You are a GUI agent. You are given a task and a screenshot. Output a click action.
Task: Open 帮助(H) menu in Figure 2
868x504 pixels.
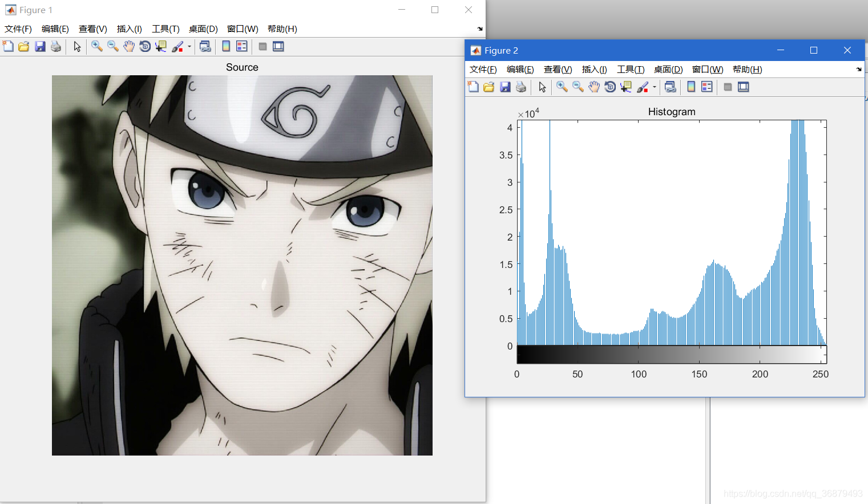coord(748,70)
